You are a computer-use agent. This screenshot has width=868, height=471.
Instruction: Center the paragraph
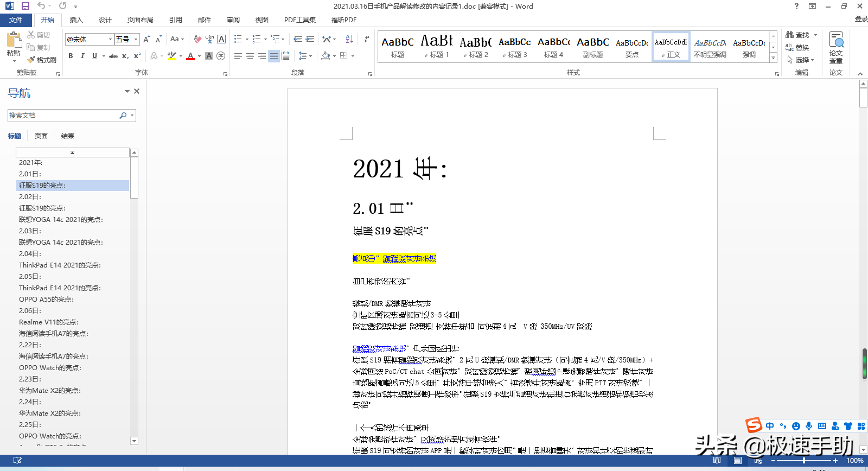(250, 56)
